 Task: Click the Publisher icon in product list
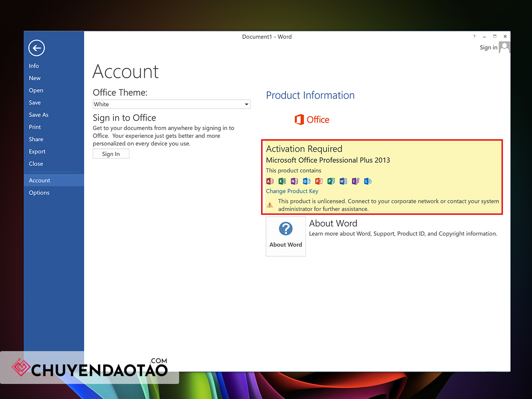(331, 181)
